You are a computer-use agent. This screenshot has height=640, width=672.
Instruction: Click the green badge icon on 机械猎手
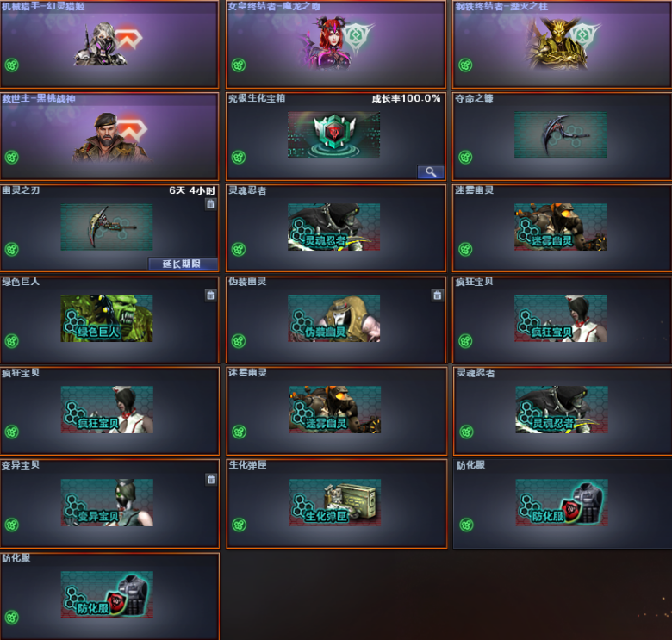(12, 65)
